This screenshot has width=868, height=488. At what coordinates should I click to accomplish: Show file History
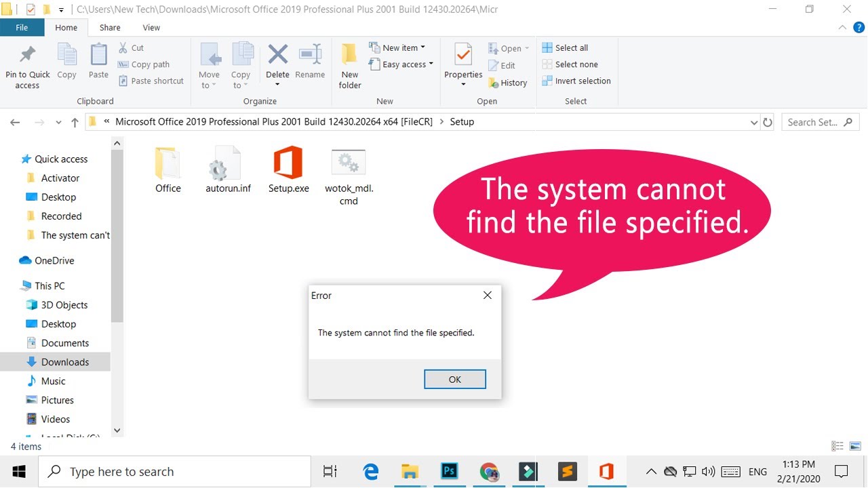(x=507, y=83)
